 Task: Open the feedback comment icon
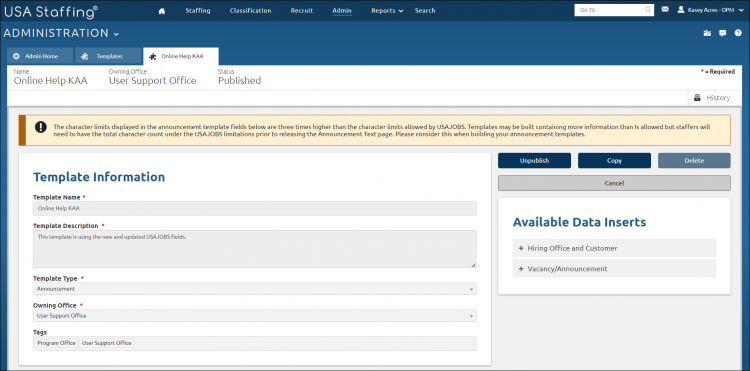point(723,33)
